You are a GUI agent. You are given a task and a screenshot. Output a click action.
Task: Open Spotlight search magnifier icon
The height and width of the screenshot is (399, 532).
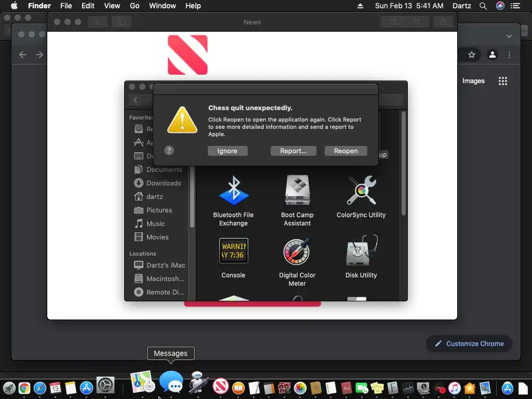[483, 6]
